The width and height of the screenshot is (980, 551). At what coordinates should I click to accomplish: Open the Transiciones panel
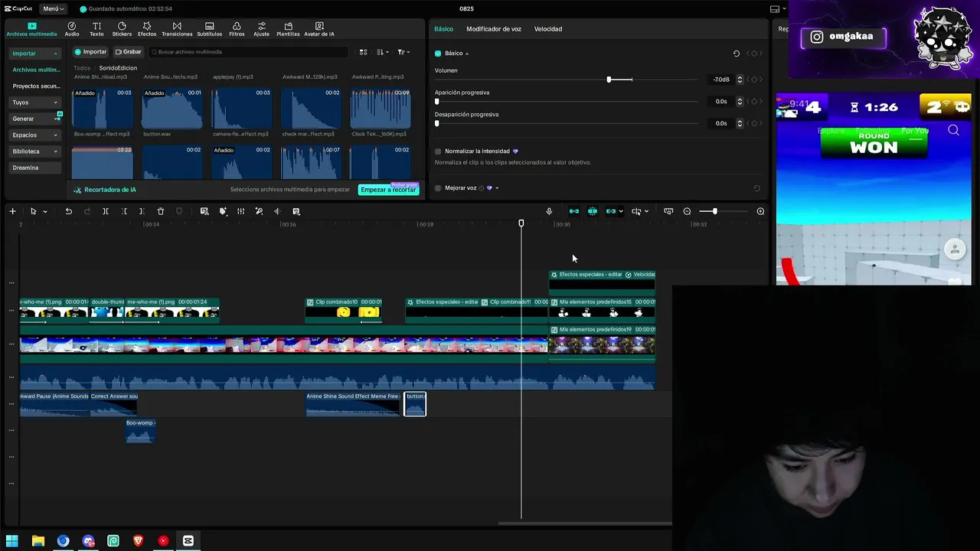[177, 29]
